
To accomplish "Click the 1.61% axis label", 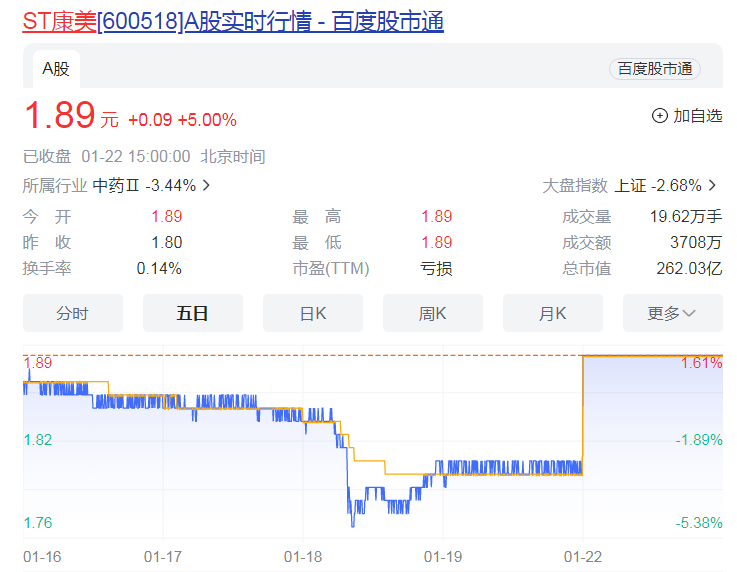I will click(702, 363).
